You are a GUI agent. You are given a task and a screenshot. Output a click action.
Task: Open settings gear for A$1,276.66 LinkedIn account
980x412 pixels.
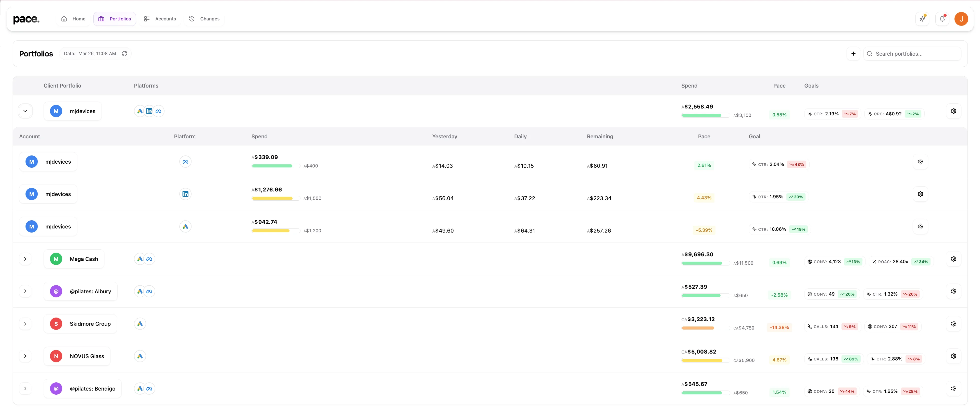[x=921, y=194]
